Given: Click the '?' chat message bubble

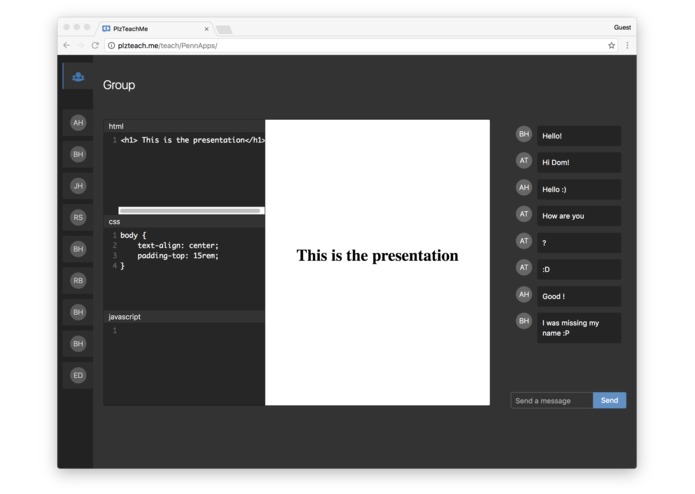Looking at the screenshot, I should coord(579,243).
